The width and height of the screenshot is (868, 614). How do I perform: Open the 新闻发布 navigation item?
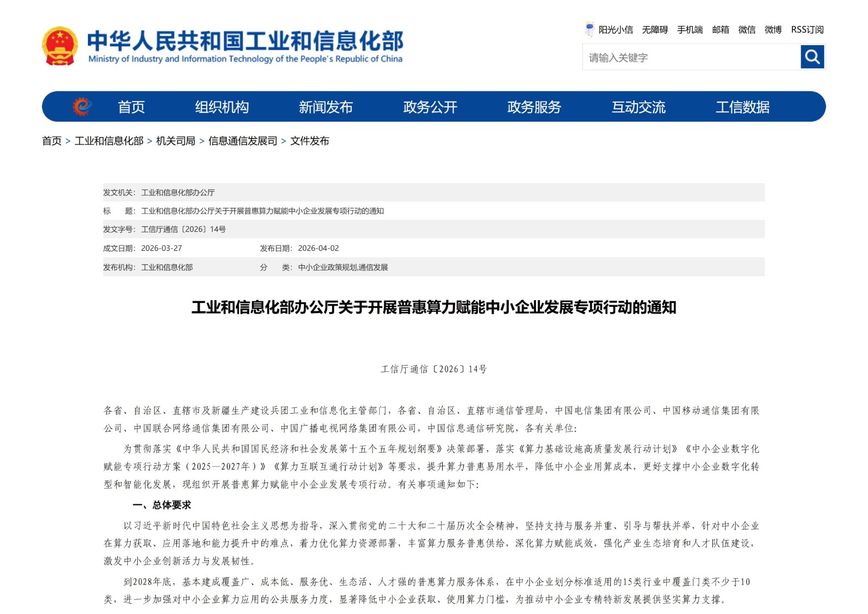click(326, 107)
